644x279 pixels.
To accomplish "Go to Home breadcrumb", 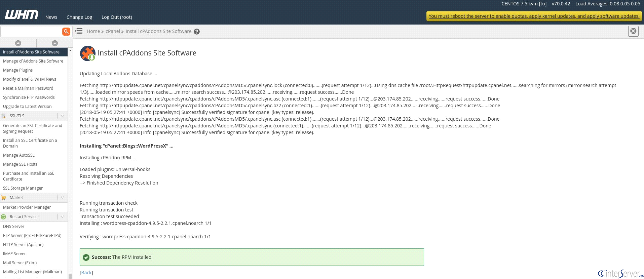I will click(x=93, y=31).
